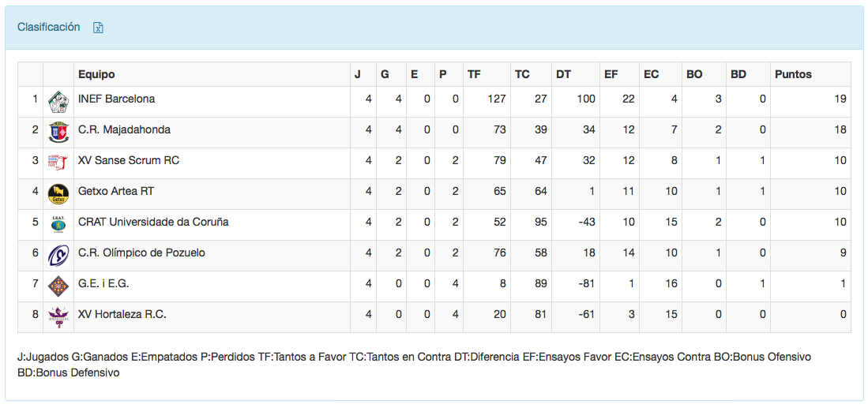Image resolution: width=868 pixels, height=408 pixels.
Task: Open the INEF Barcelona team name
Action: [x=116, y=99]
